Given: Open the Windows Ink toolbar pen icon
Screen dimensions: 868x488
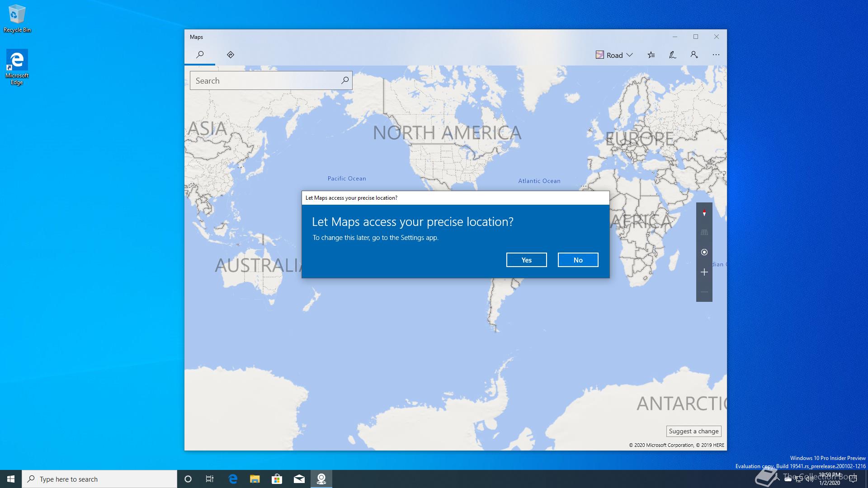Looking at the screenshot, I should pyautogui.click(x=673, y=55).
